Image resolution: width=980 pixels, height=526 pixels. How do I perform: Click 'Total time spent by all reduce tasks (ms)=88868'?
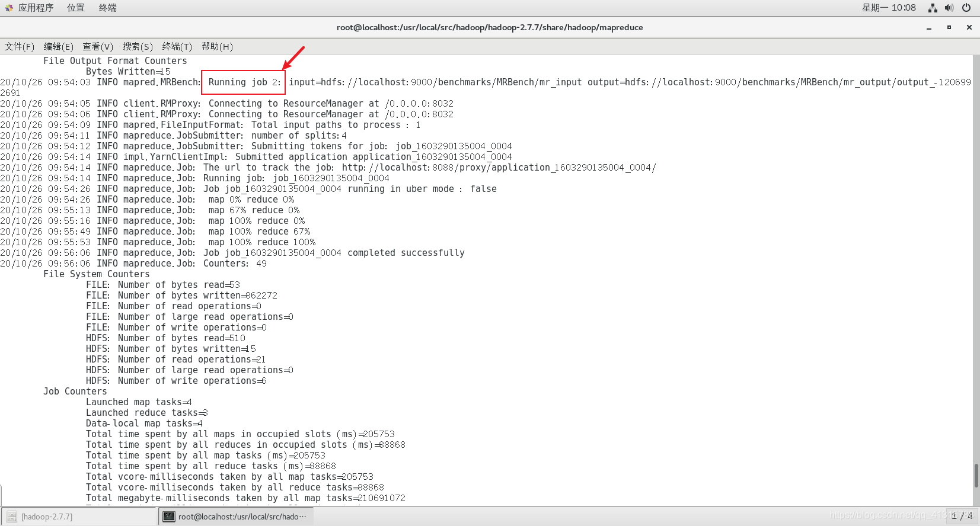(211, 466)
